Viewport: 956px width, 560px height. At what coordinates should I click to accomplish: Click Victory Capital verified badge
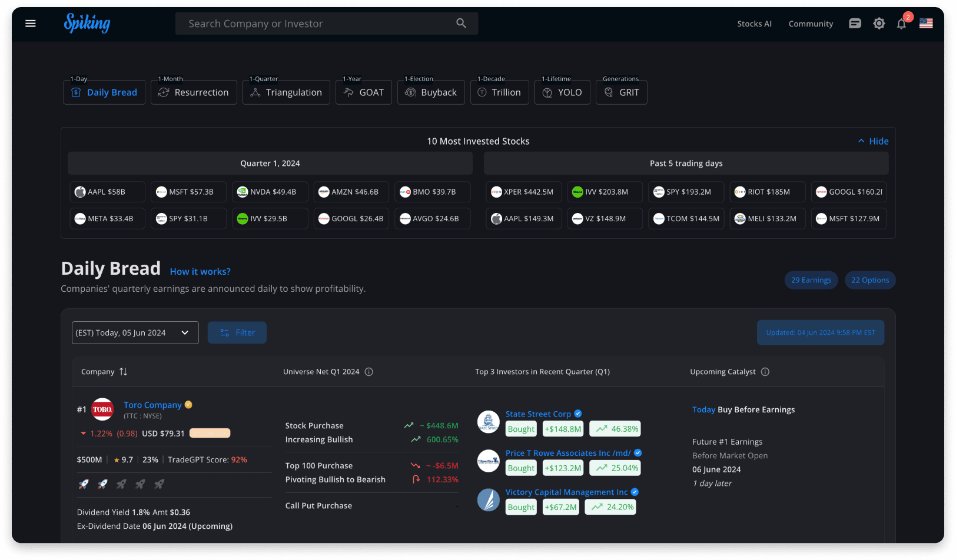pyautogui.click(x=635, y=492)
